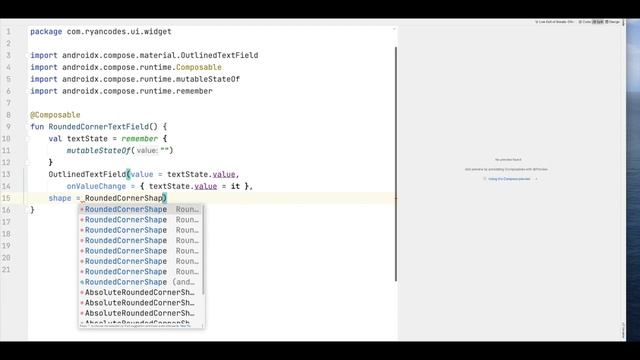This screenshot has height=360, width=640.
Task: Click the closing brace on line 16
Action: 33,210
